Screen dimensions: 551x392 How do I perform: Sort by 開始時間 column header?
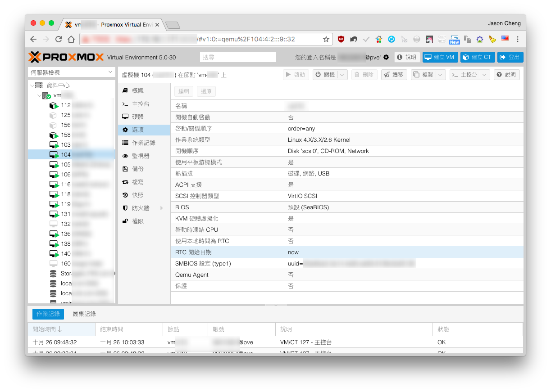tap(61, 329)
